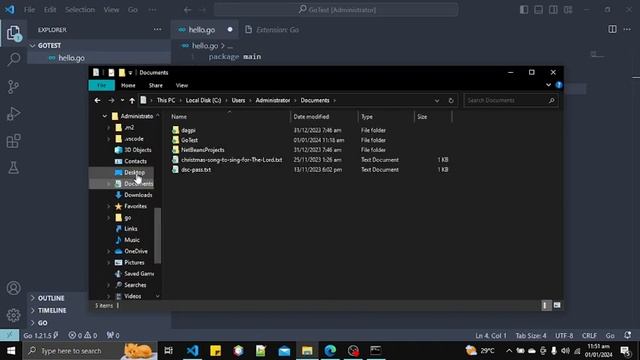This screenshot has height=360, width=640.
Task: Refresh the Documents folder
Action: pos(451,100)
